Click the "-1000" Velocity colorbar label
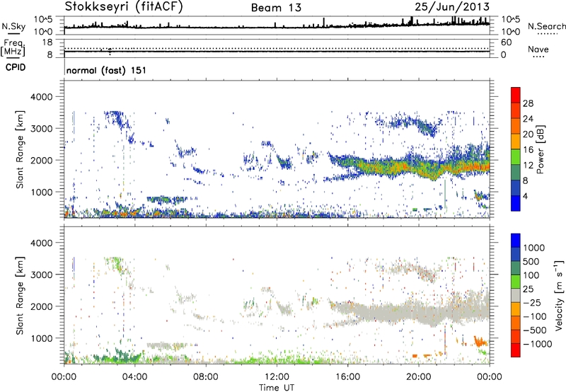Viewport: 566px width, 392px height. tap(538, 344)
